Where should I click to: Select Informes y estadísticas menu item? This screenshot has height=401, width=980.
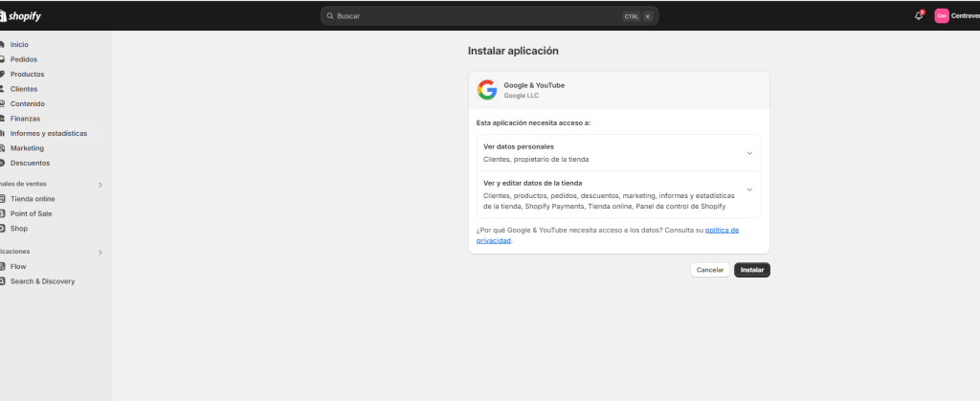pos(48,133)
